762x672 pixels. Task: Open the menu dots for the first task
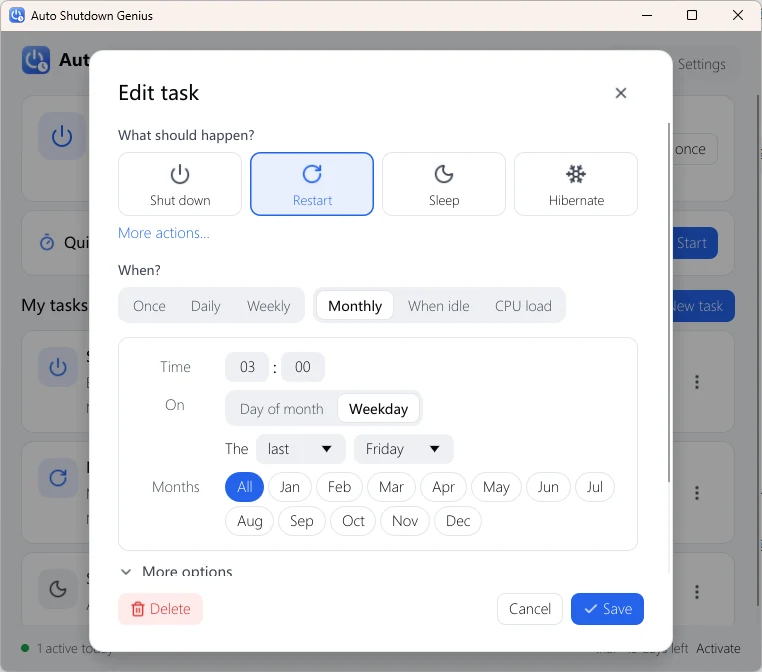(x=697, y=382)
